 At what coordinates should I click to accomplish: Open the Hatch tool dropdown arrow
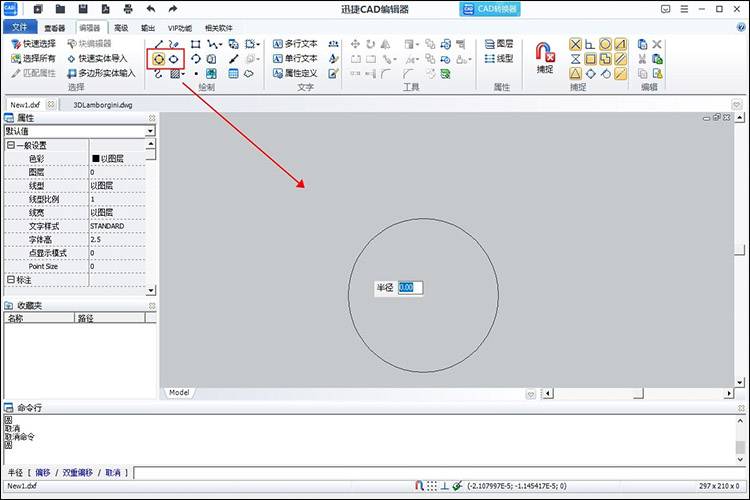coord(183,74)
